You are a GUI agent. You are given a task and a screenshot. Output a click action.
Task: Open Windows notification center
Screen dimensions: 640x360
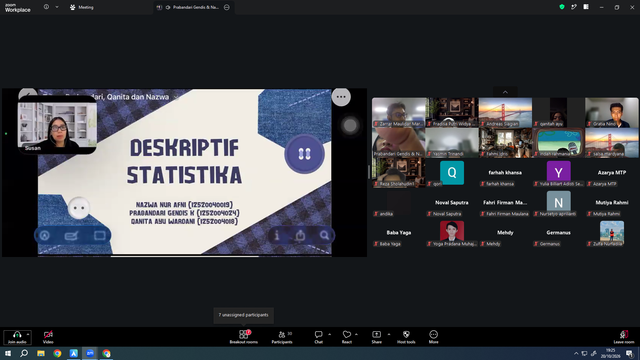tap(630, 353)
